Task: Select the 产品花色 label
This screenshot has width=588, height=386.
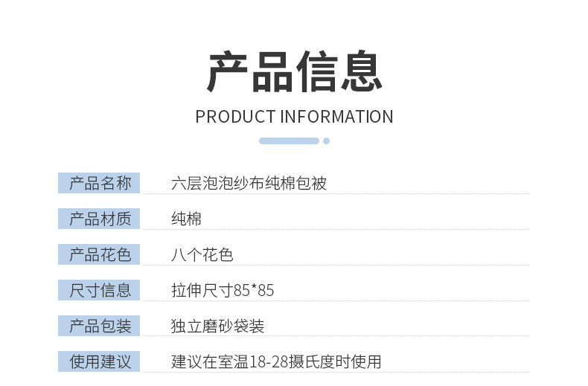Action: click(100, 254)
